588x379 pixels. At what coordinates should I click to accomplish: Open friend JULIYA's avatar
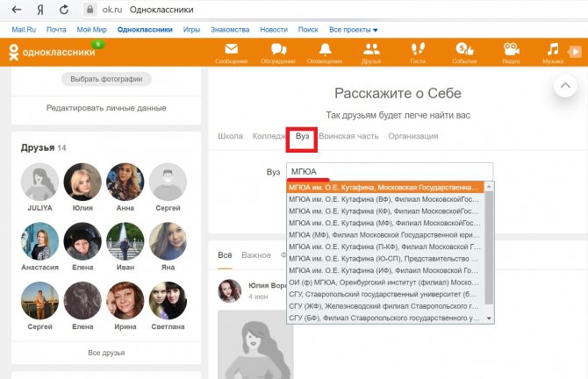[39, 182]
